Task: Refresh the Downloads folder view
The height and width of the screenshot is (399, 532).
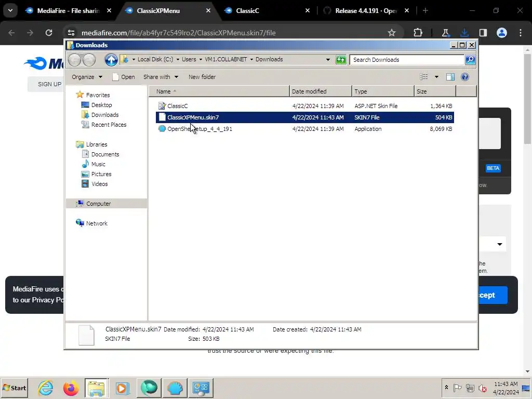Action: click(x=341, y=60)
